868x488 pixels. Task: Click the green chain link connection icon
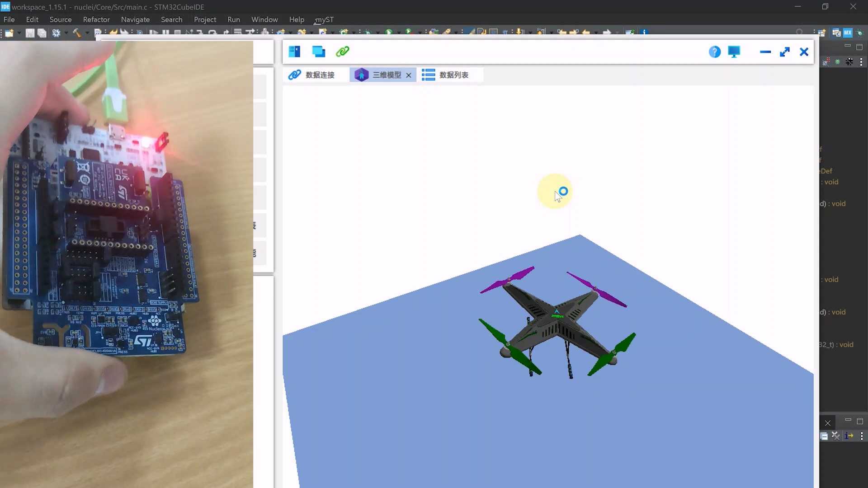tap(343, 52)
